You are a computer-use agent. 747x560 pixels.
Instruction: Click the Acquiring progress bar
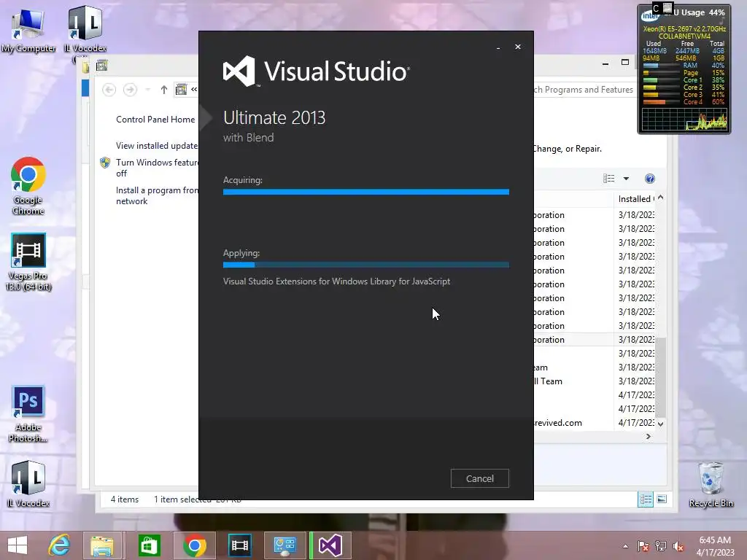tap(366, 192)
